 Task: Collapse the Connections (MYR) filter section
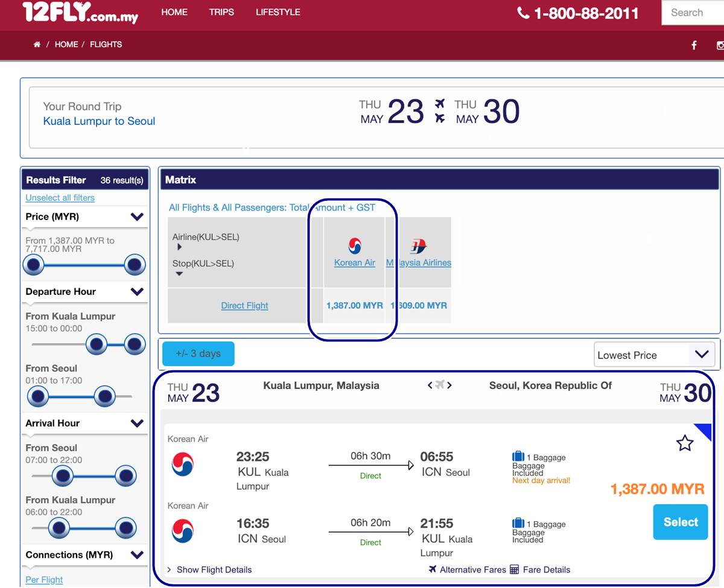click(137, 555)
